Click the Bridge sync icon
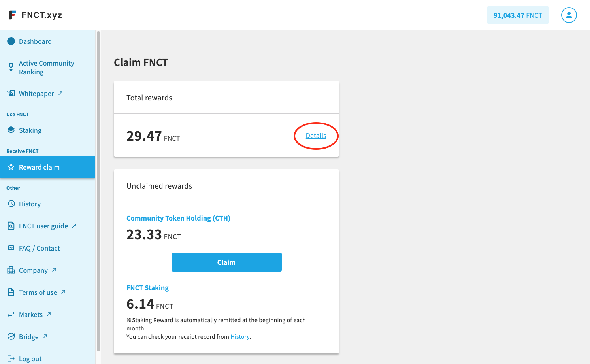This screenshot has width=590, height=364. (11, 336)
